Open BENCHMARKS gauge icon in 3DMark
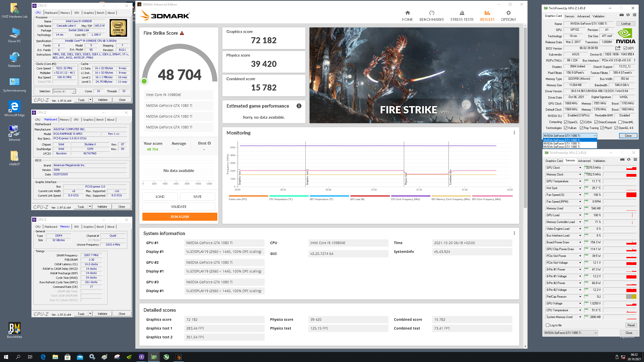644x362 pixels. tap(432, 13)
